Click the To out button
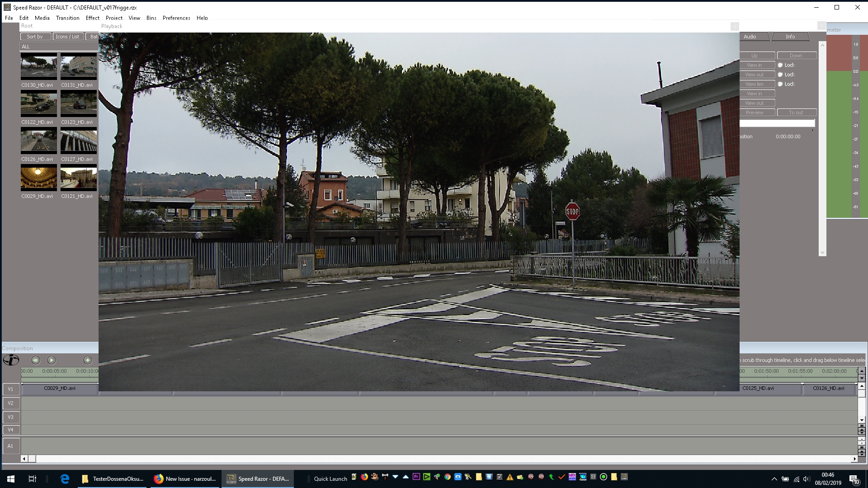868x488 pixels. point(796,113)
